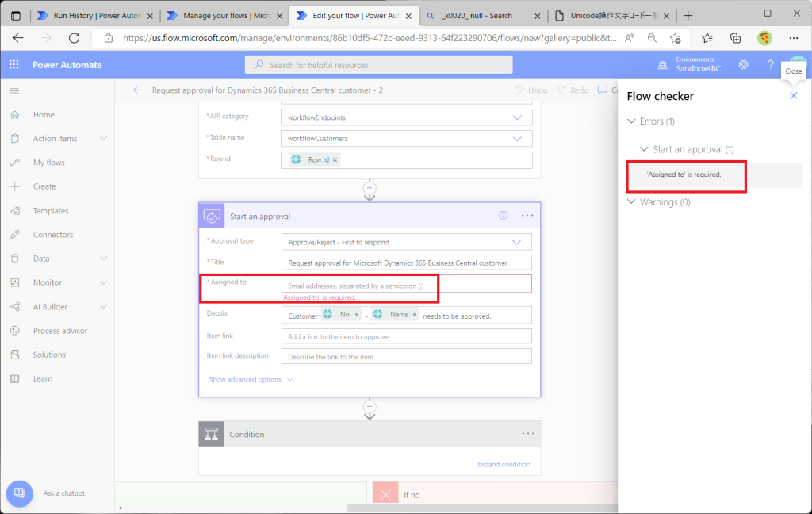Open the browser collections icon
The width and height of the screenshot is (812, 514).
735,38
